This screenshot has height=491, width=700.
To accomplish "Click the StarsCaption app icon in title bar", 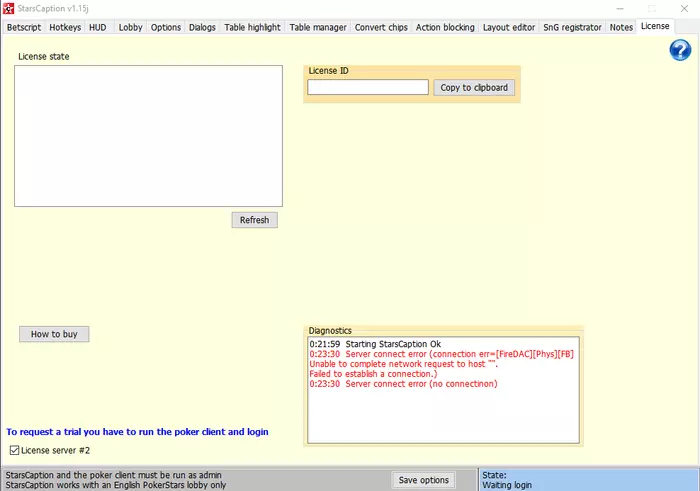I will coord(8,8).
